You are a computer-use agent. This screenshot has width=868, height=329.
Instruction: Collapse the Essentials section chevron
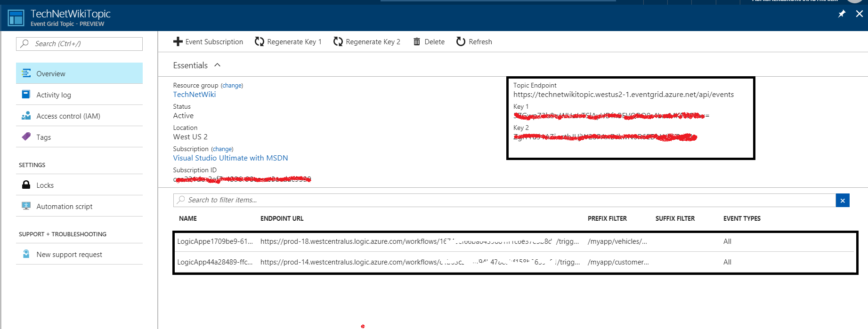tap(217, 65)
